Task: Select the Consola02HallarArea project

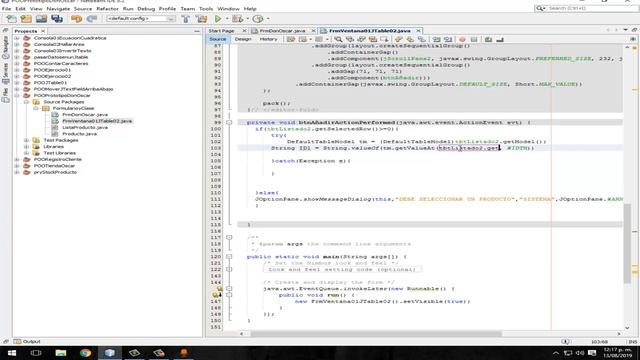Action: click(x=59, y=44)
